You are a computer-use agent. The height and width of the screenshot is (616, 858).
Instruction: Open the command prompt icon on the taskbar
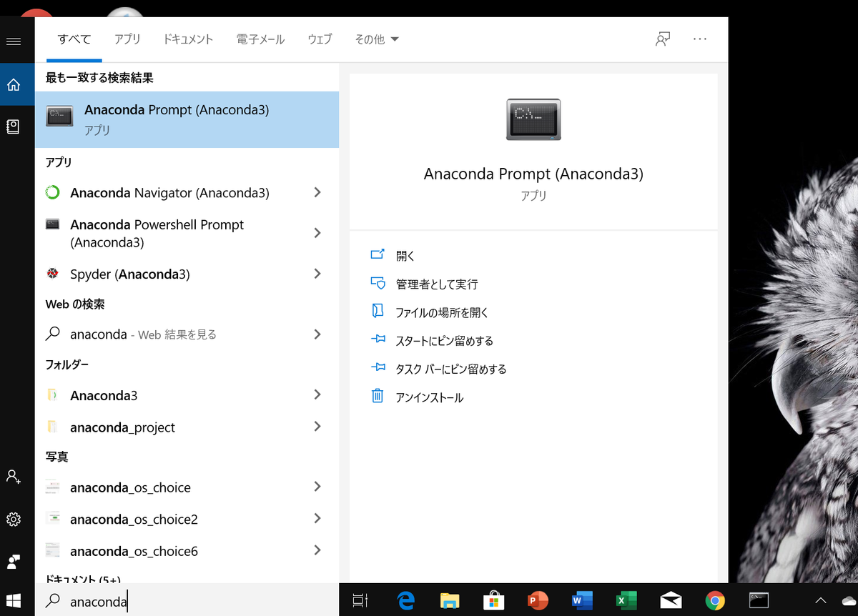pyautogui.click(x=759, y=600)
